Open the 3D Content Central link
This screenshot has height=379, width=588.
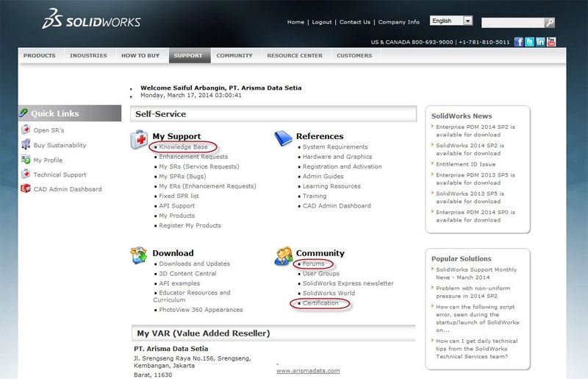[187, 274]
